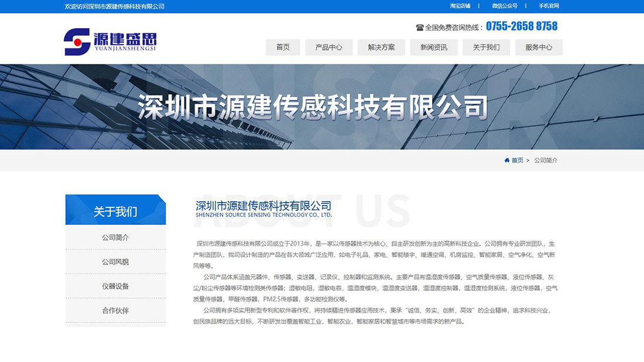Click the 首页 breadcrumb link

point(517,160)
